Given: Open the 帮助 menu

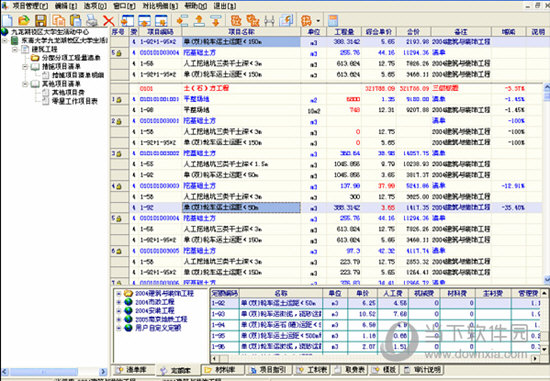Looking at the screenshot, I should 195,6.
